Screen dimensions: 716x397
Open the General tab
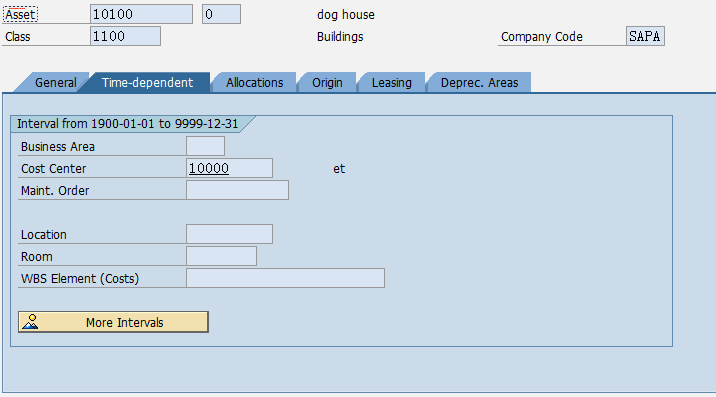55,83
